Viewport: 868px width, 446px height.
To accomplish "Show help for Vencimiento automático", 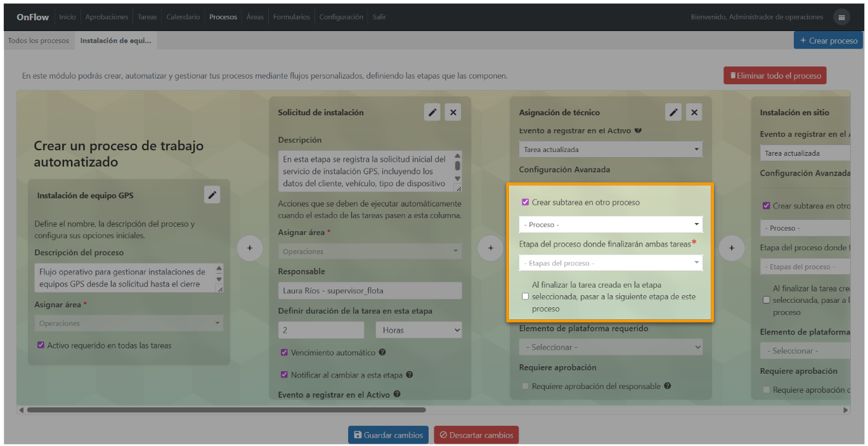I will tap(382, 352).
